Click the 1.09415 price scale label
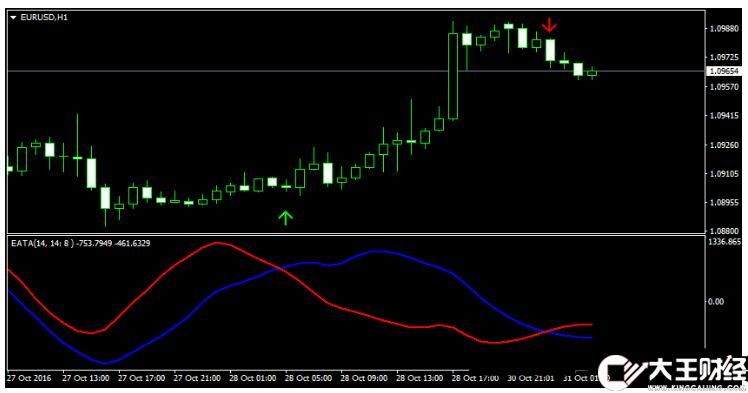Viewport: 748px width, 393px height. pyautogui.click(x=724, y=115)
